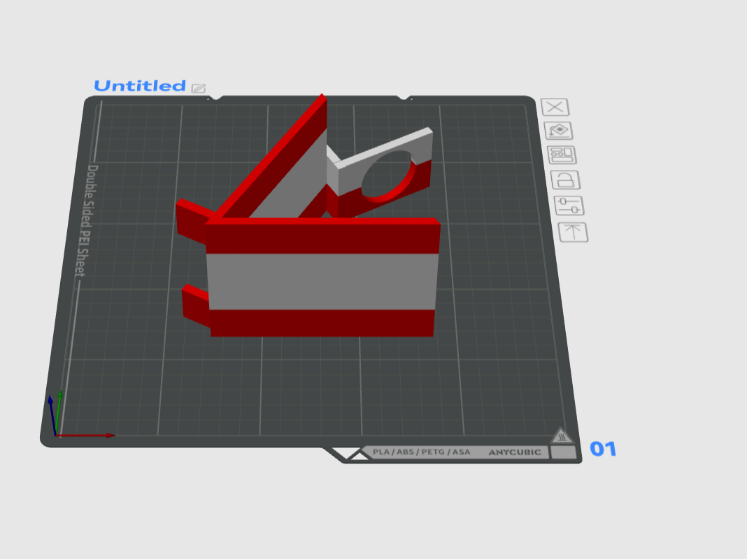The image size is (747, 560).
Task: Click the ANYCUBIC logo on the bed
Action: click(x=515, y=452)
